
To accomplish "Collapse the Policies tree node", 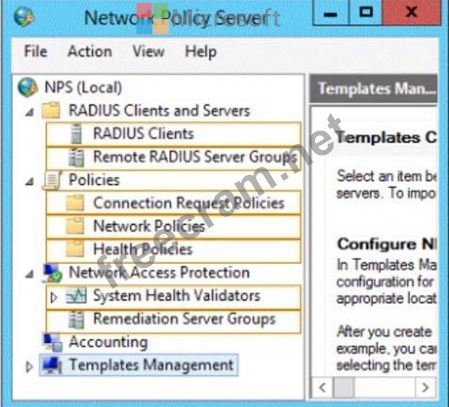I will click(x=30, y=181).
